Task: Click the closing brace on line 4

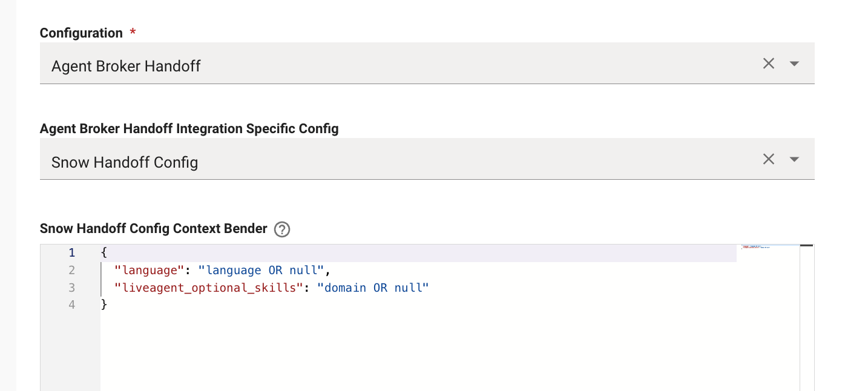Action: [x=104, y=305]
